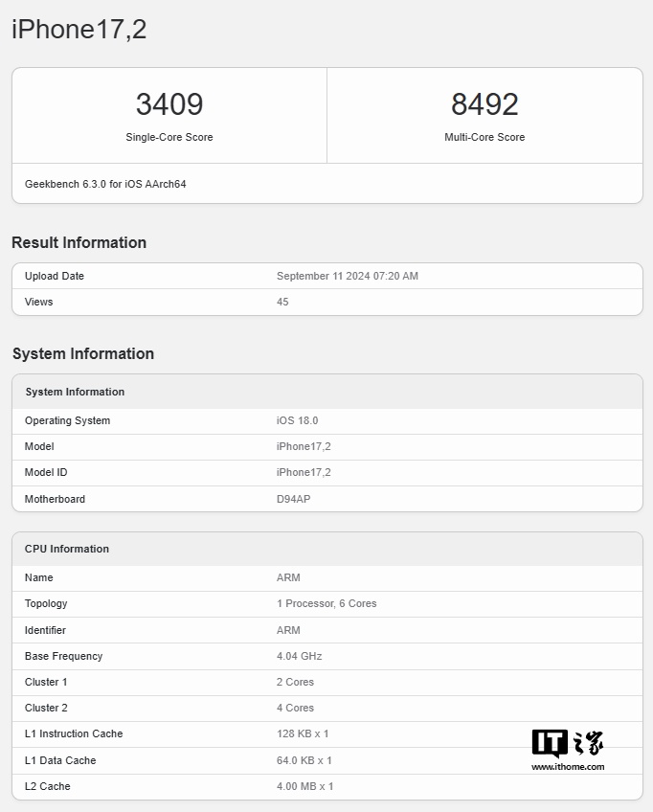
Task: Click the System Information table header
Action: (x=75, y=392)
